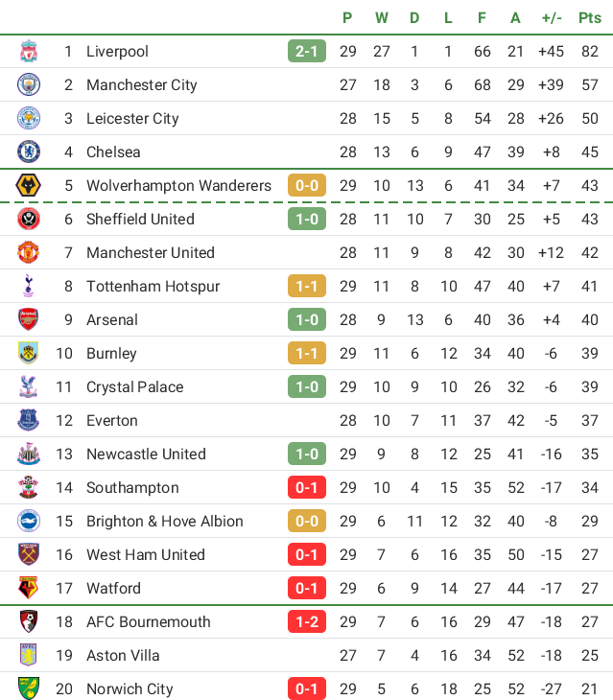Click the Chelsea club crest
The height and width of the screenshot is (700, 613).
pyautogui.click(x=29, y=152)
